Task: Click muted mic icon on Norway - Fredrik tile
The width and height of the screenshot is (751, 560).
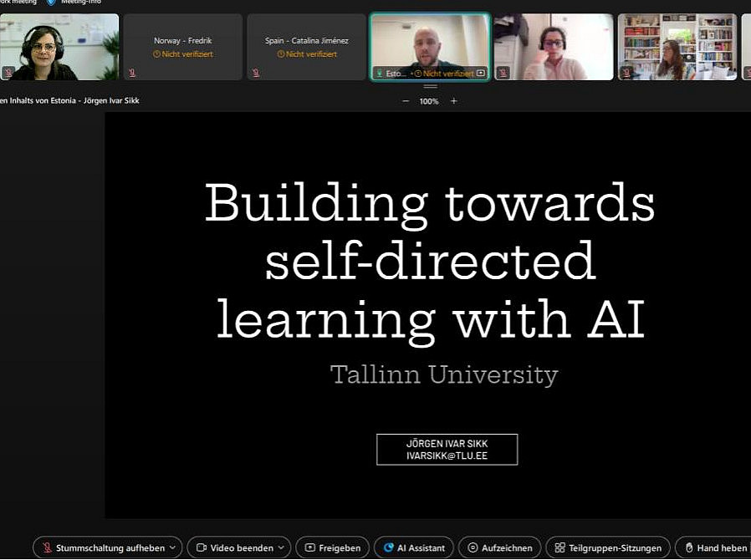Action: pos(132,73)
